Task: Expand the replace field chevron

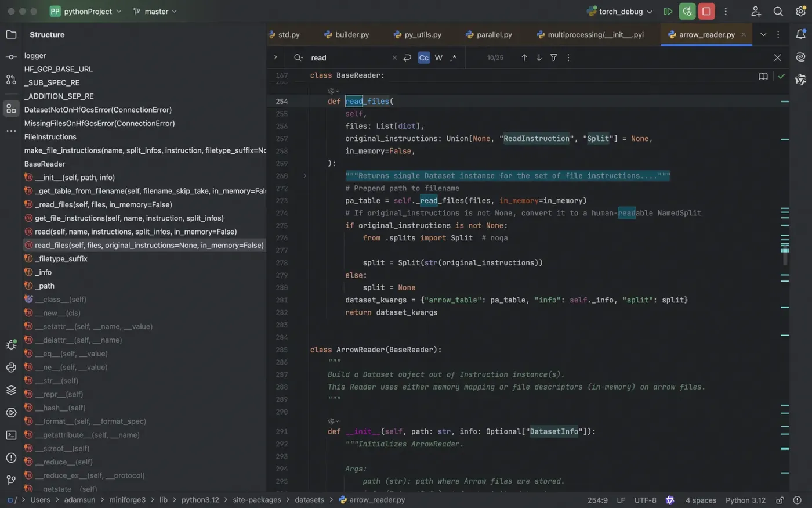Action: (x=275, y=57)
